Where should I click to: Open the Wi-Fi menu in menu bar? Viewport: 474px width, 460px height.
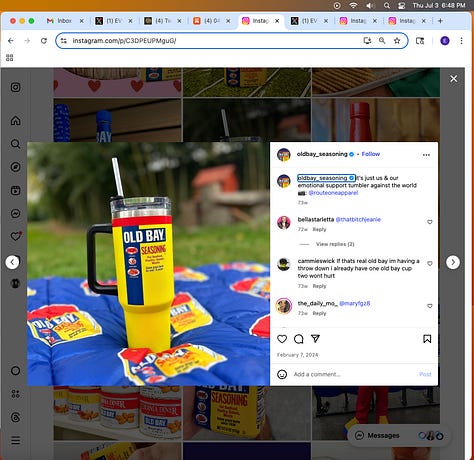tap(353, 5)
